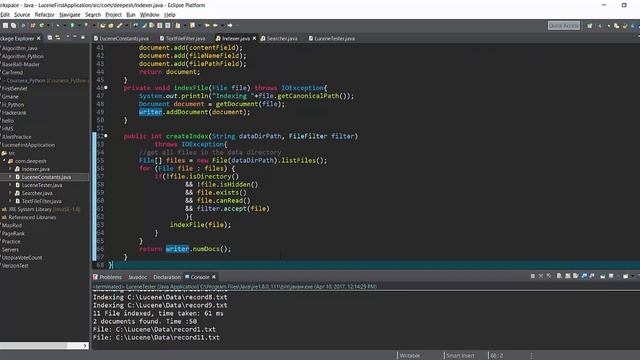
Task: Collapse the createIndex method fold marker
Action: pos(106,136)
